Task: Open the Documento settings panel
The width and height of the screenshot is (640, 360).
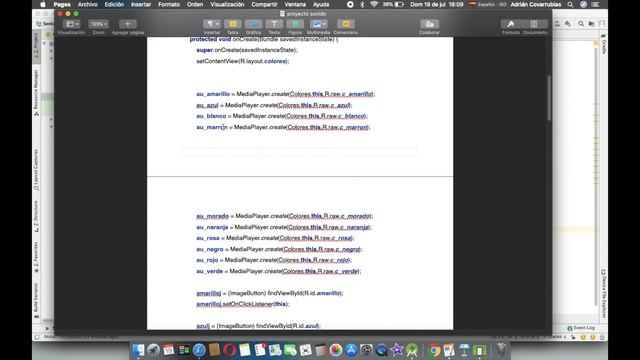Action: coord(534,24)
